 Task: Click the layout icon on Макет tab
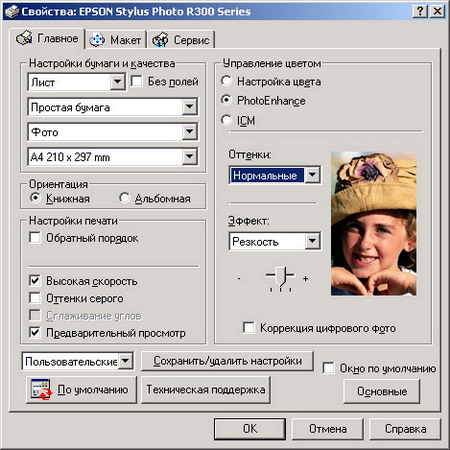coord(97,40)
